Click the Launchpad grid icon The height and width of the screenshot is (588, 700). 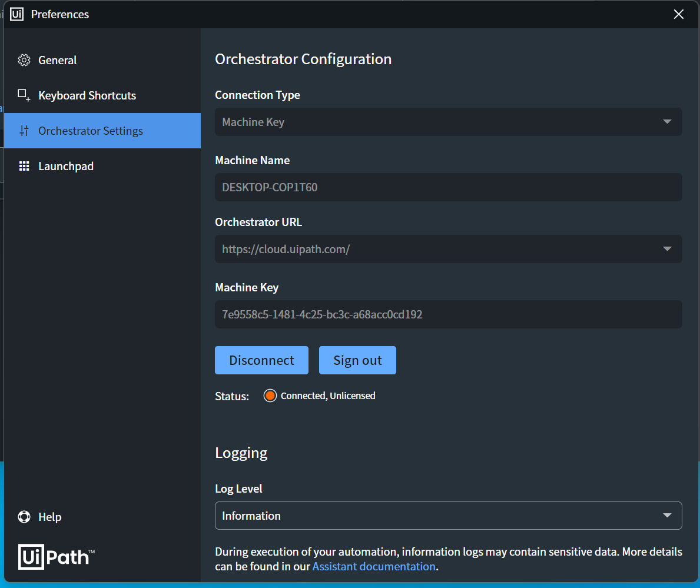click(24, 166)
